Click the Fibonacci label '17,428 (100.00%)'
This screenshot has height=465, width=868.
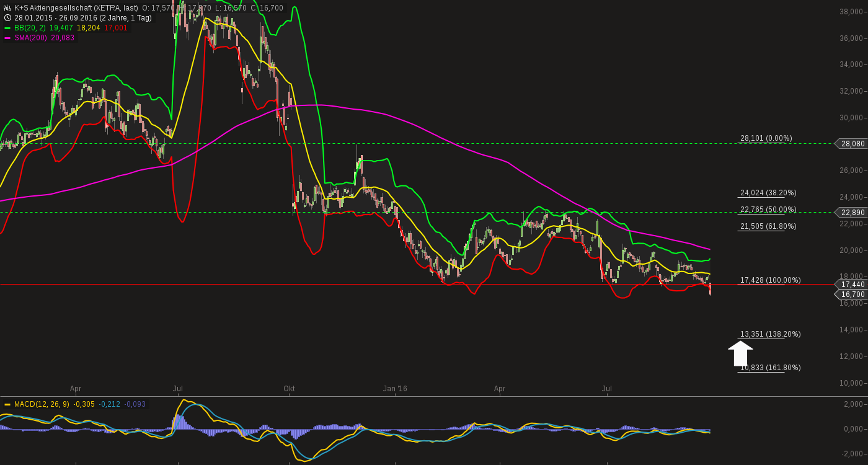[771, 280]
